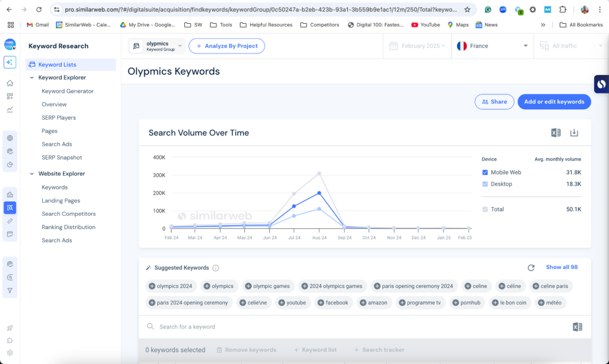Click the info icon beside Suggested Keywords
This screenshot has height=364, width=609.
(x=214, y=268)
